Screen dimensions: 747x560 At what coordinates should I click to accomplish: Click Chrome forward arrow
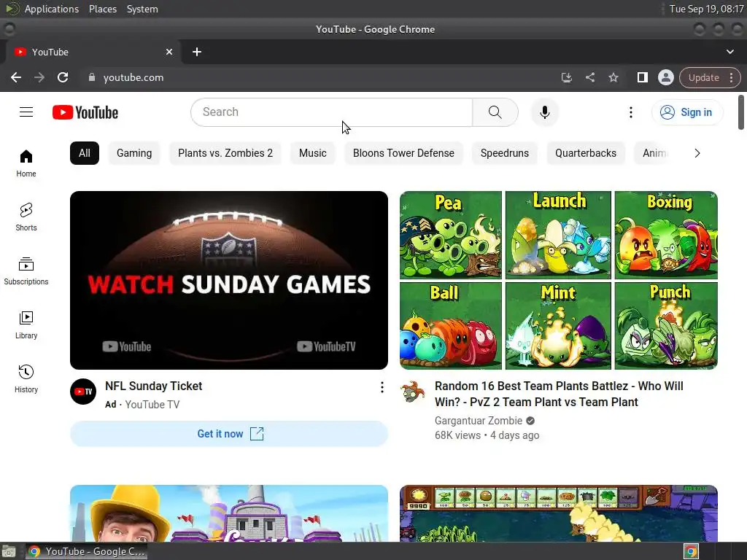coord(39,77)
